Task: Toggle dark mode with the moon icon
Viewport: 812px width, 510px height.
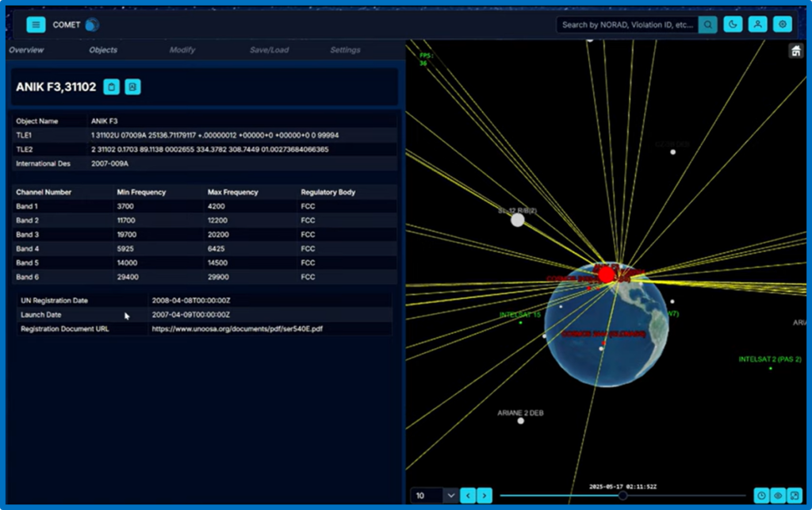Action: [733, 25]
